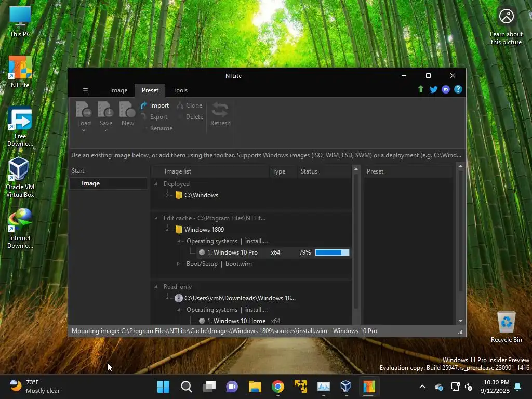Click preset panel scrollbar down arrow
Screen dimensions: 532x399
(460, 321)
